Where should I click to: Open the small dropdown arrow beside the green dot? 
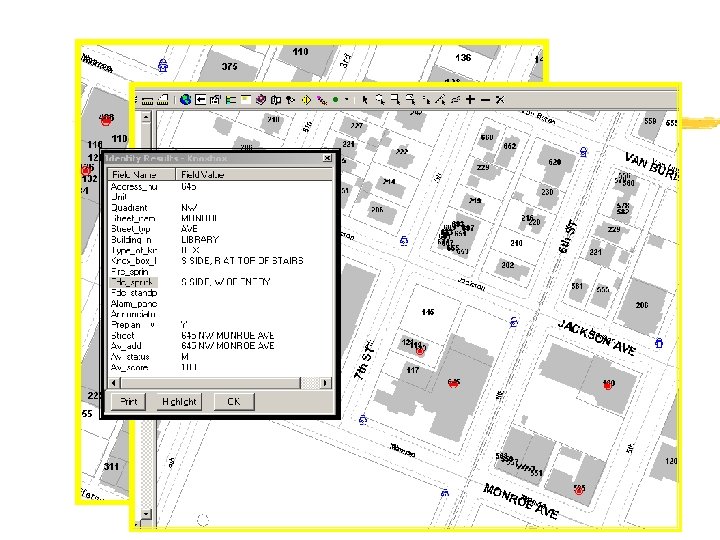click(346, 99)
